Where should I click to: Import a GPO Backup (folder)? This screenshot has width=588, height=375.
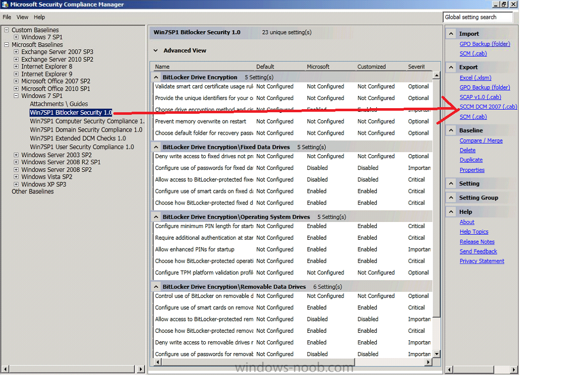coord(485,44)
